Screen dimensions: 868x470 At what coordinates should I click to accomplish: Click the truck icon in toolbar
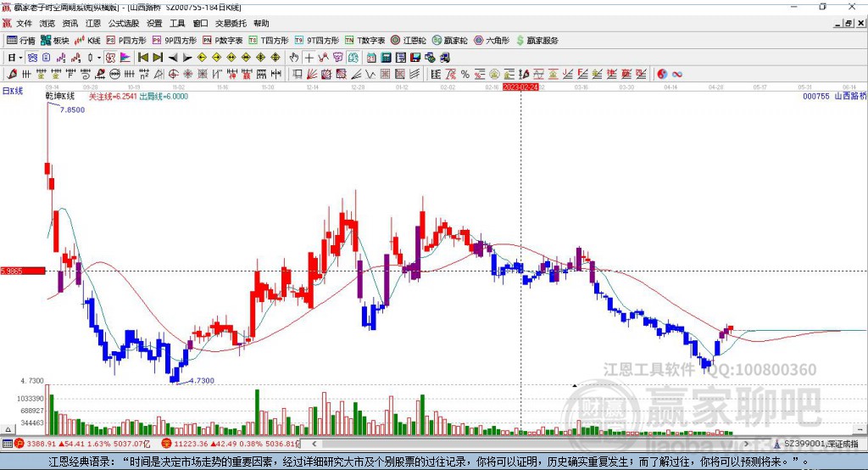(444, 58)
